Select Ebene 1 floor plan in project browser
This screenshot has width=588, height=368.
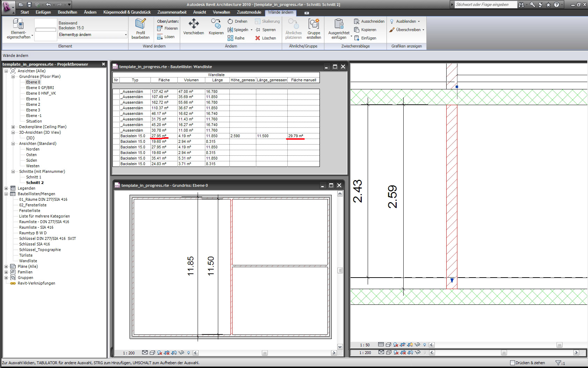(x=33, y=99)
